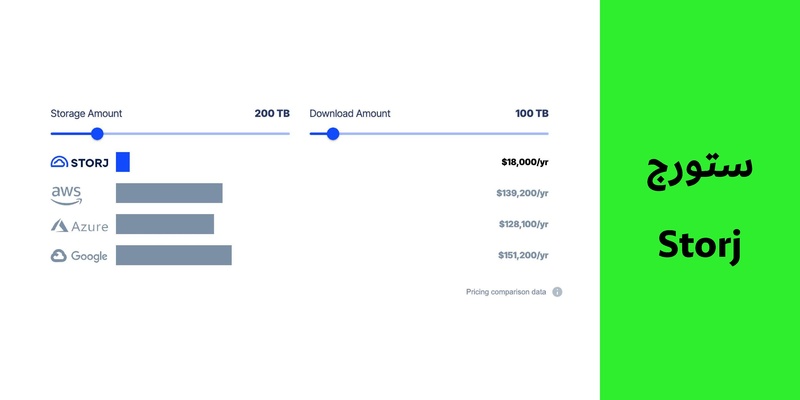
Task: Select the Google cost bar
Action: pyautogui.click(x=174, y=256)
